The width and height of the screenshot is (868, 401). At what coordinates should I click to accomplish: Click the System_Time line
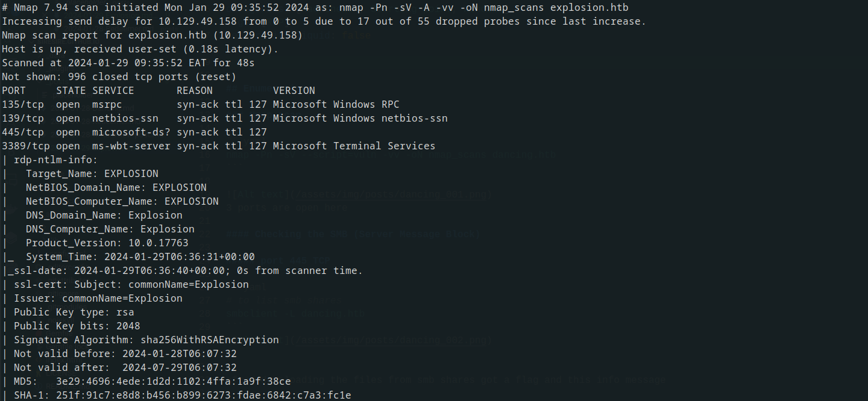[140, 256]
